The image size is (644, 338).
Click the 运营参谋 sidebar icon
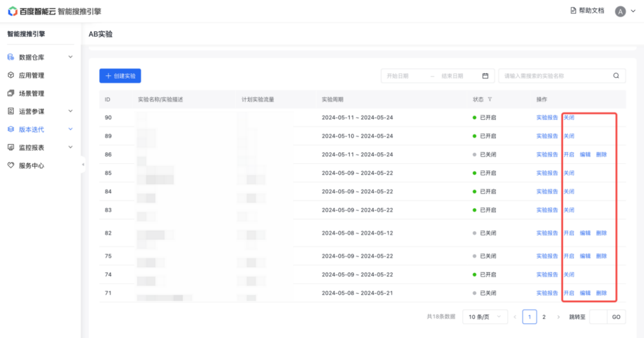pyautogui.click(x=11, y=111)
